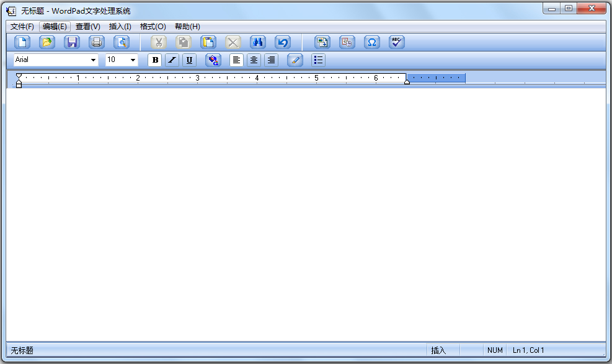
Task: Click inside the blank document editing area
Action: pyautogui.click(x=306, y=215)
